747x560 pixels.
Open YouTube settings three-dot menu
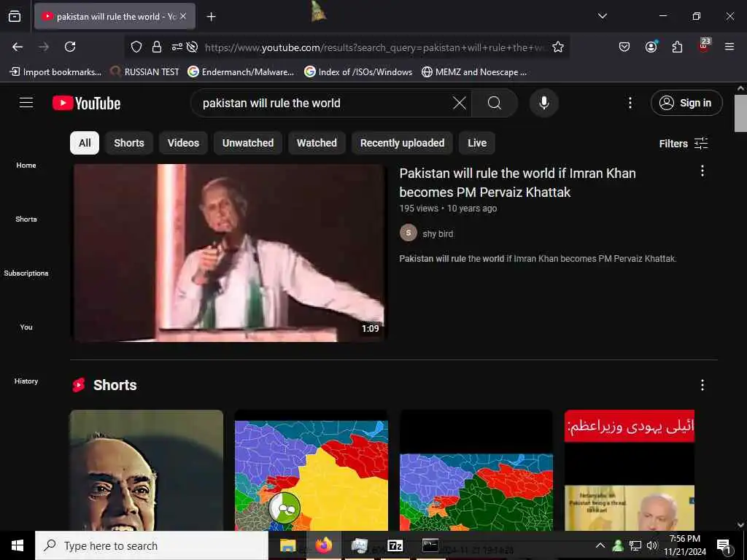[x=630, y=103]
